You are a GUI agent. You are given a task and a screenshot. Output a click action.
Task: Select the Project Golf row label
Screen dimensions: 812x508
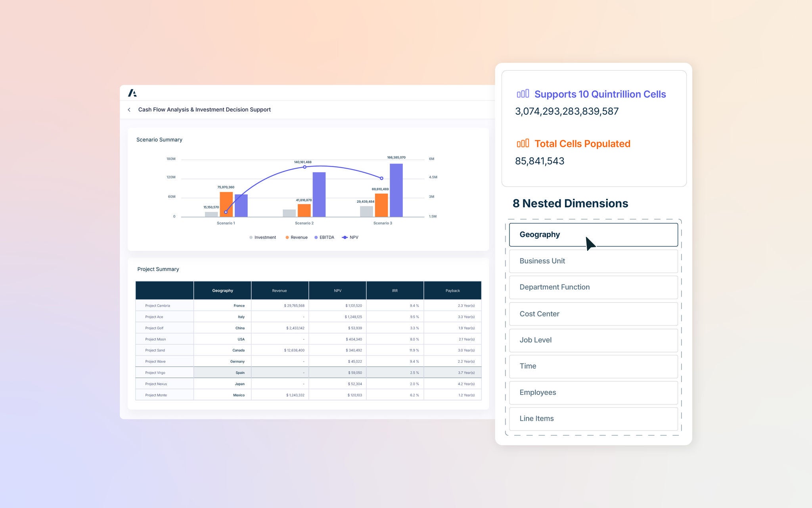click(x=154, y=328)
